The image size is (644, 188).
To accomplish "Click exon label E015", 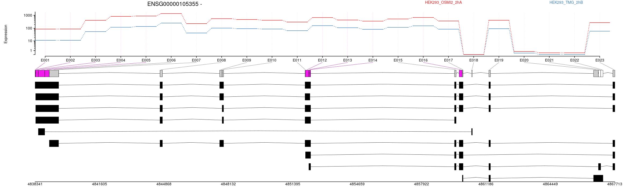I will point(398,60).
